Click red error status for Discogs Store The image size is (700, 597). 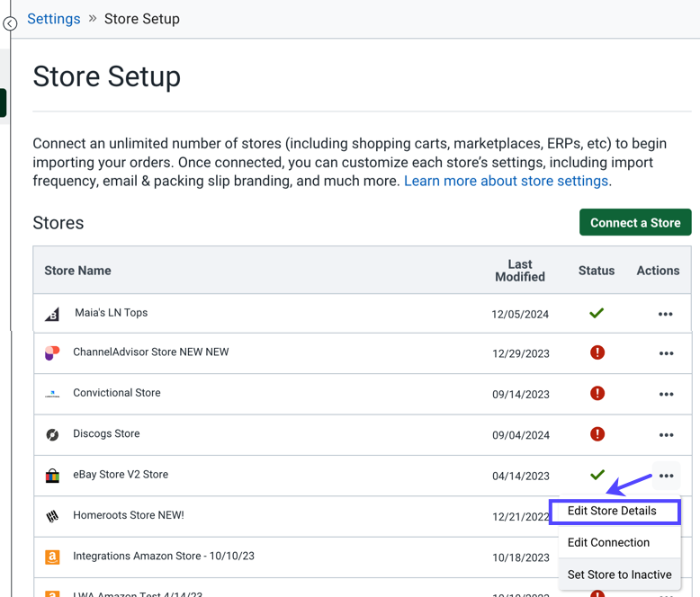[597, 433]
